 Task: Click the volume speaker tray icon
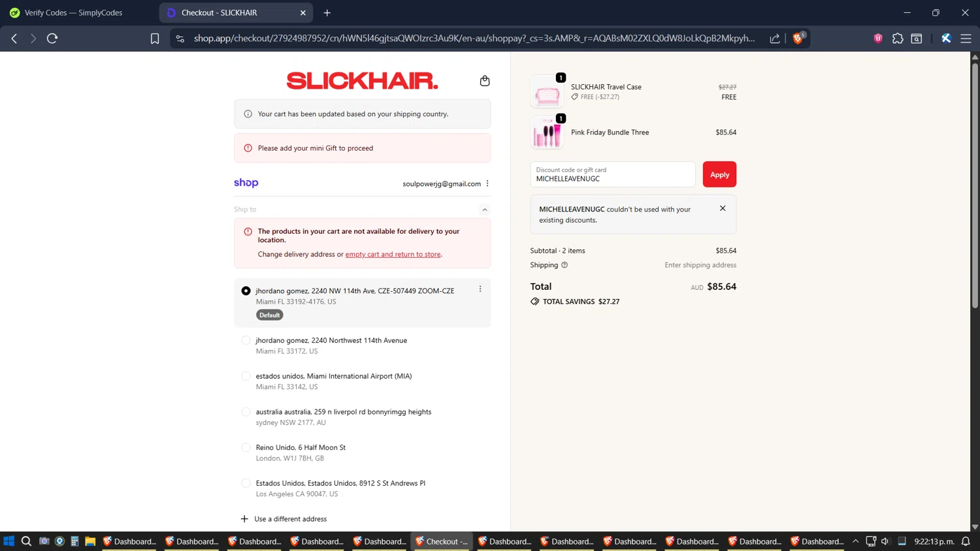(x=885, y=541)
